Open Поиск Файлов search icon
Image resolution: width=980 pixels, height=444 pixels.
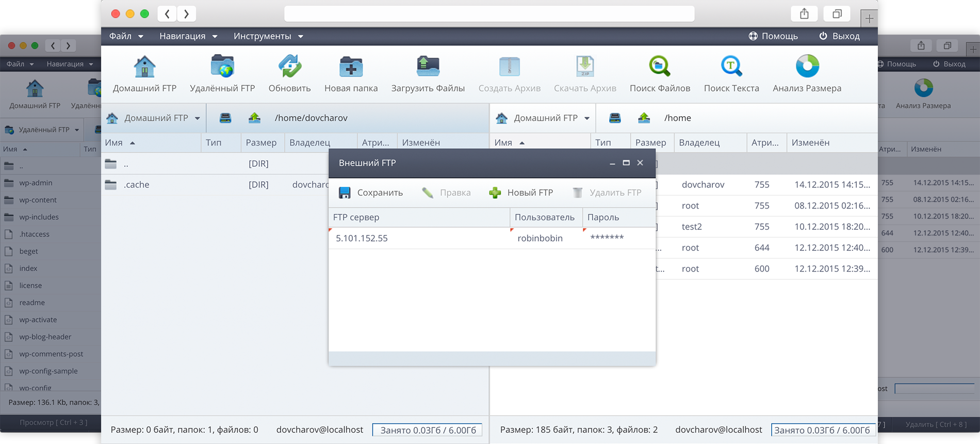[x=660, y=67]
